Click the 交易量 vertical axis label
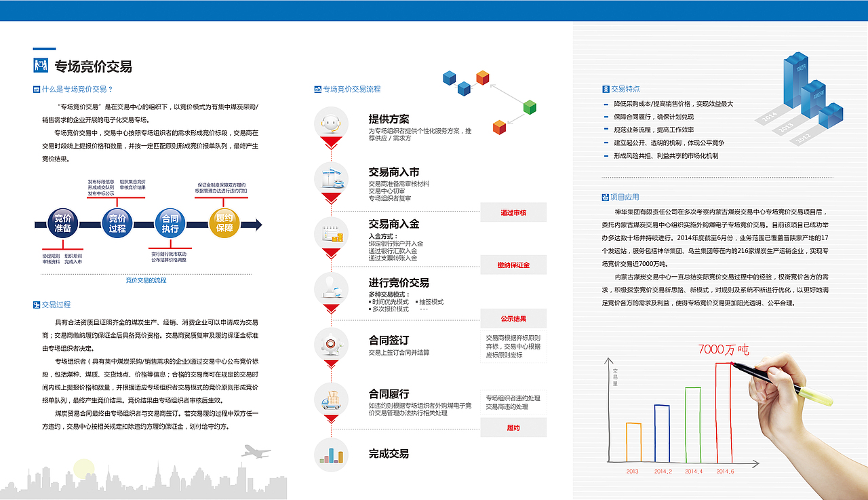 click(x=616, y=377)
